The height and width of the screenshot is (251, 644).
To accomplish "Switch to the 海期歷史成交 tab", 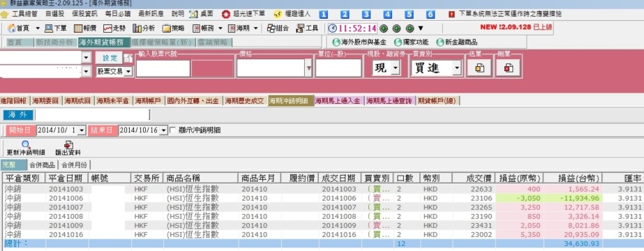I will coord(244,100).
